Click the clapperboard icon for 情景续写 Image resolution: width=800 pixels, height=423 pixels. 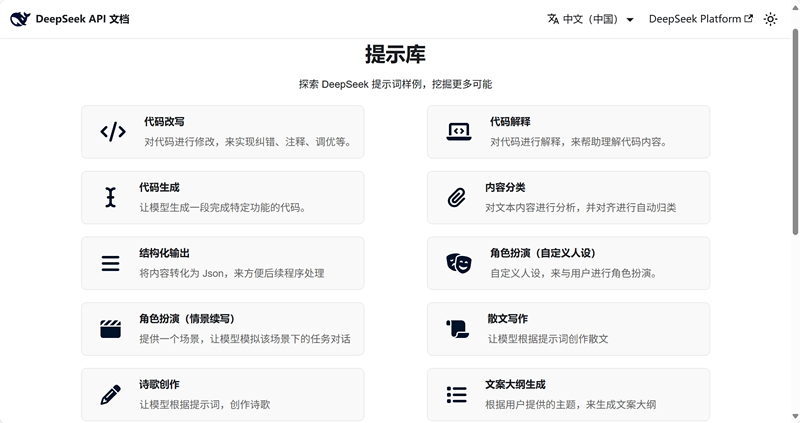coord(111,329)
